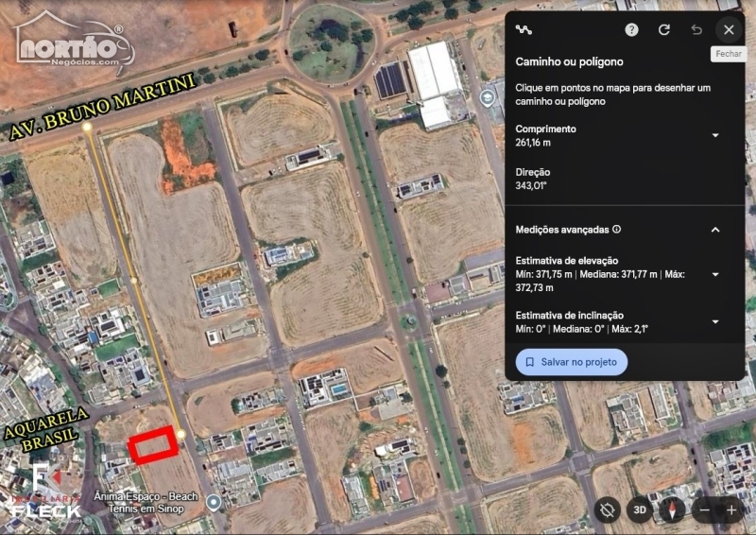
Task: Close the measurement panel with X
Action: pyautogui.click(x=729, y=30)
